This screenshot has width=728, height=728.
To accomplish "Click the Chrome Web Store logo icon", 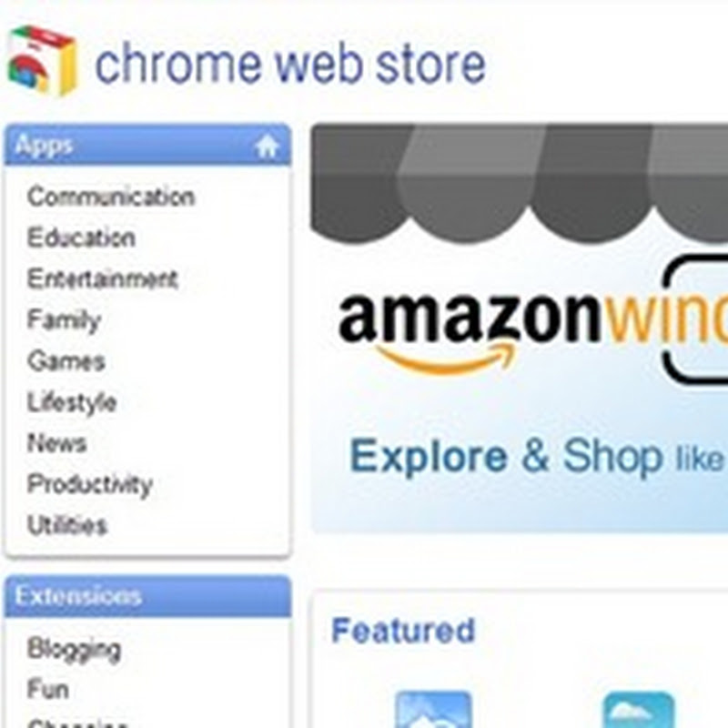I will [42, 60].
